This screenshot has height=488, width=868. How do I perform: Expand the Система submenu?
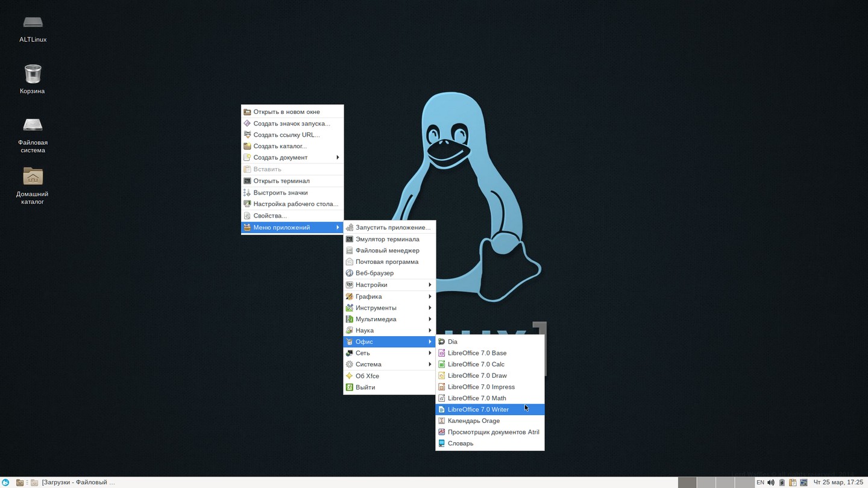[389, 364]
